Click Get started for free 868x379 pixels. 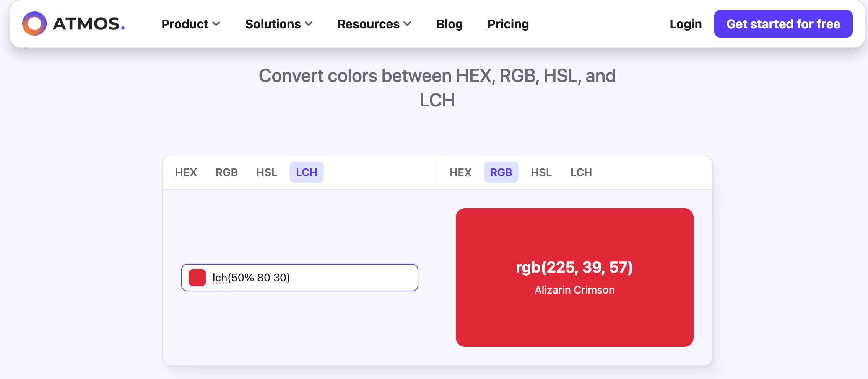click(x=783, y=24)
